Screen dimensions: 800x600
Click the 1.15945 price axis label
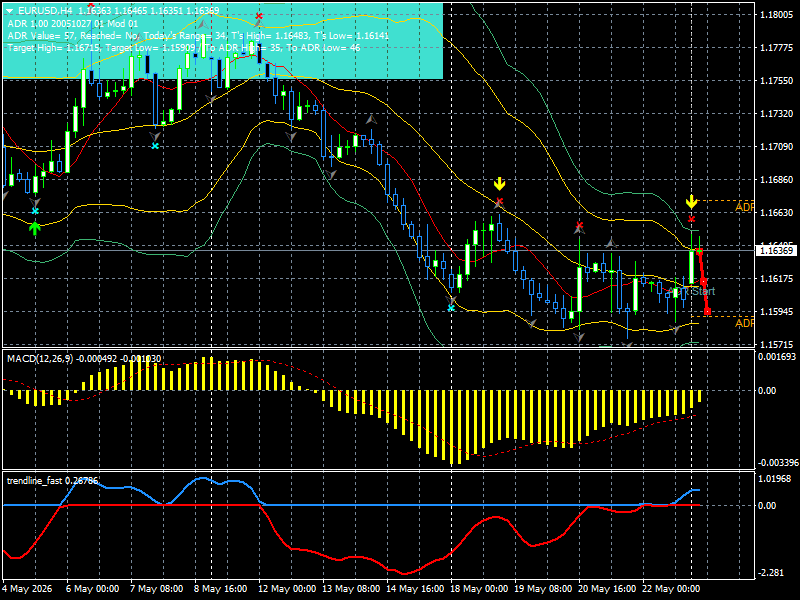[x=777, y=311]
